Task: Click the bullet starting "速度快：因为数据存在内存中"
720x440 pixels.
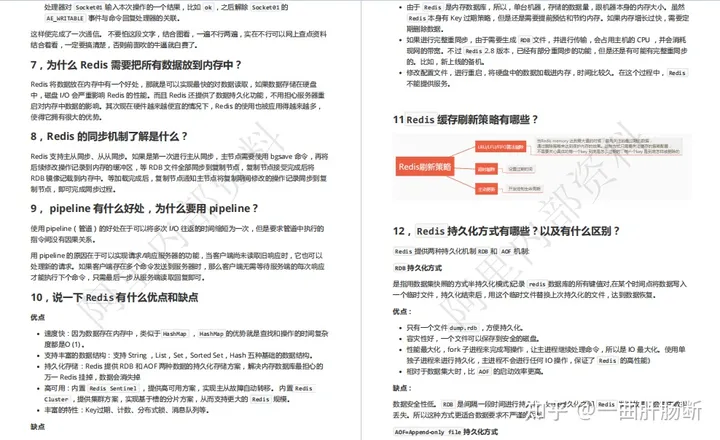Action: tap(186, 339)
